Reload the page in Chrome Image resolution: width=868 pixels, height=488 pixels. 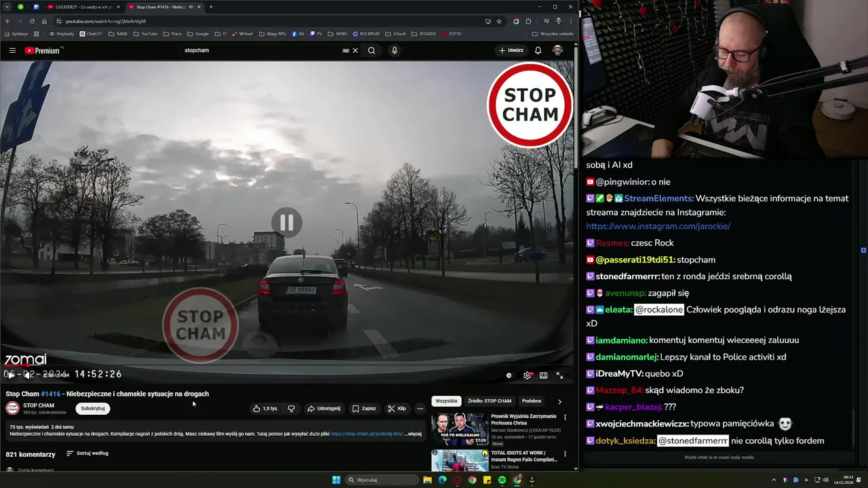click(32, 21)
